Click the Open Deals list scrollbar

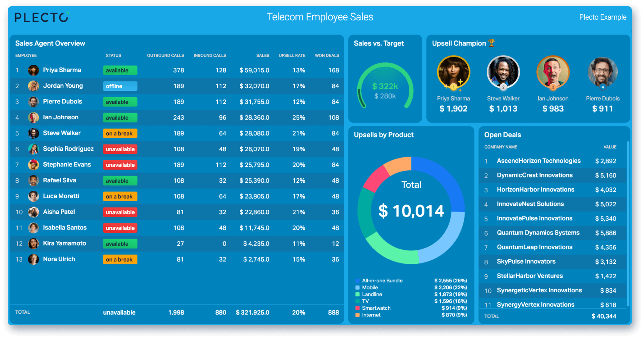coord(628,224)
